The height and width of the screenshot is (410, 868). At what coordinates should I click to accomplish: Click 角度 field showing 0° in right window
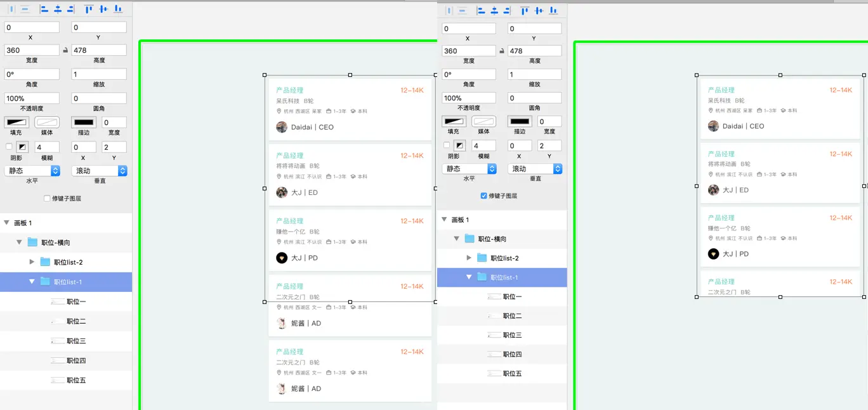[x=469, y=74]
